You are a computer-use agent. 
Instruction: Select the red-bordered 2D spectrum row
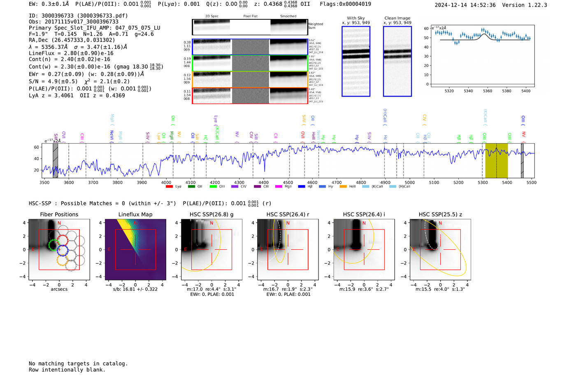pyautogui.click(x=250, y=95)
